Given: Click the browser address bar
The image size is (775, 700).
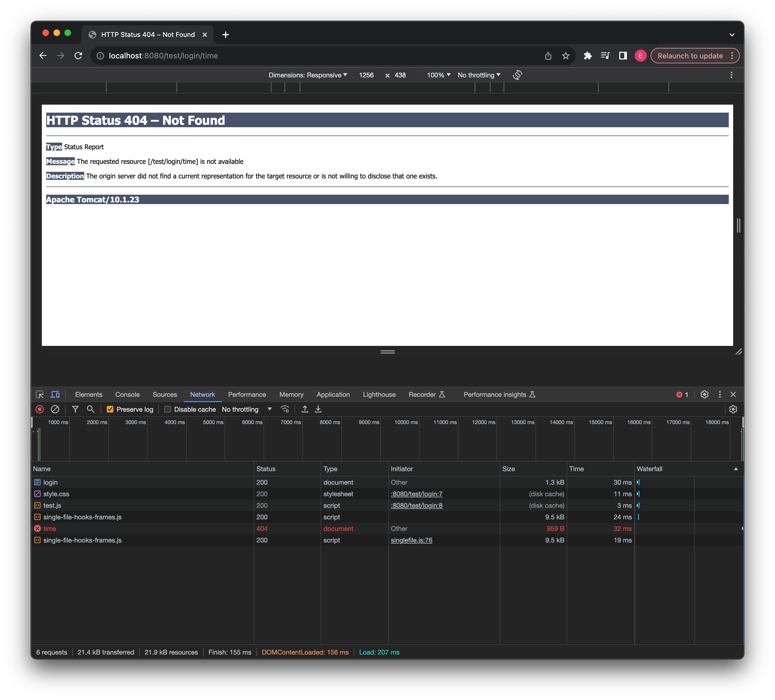Looking at the screenshot, I should [269, 55].
